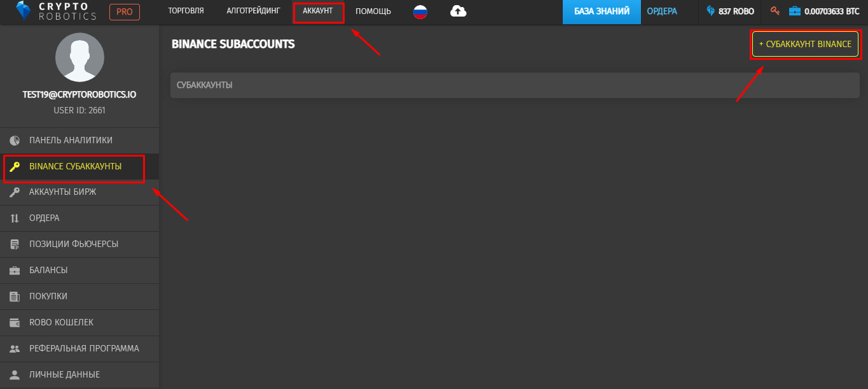Click the key icon beside Аккаунты бирж
This screenshot has width=868, height=389.
pos(15,192)
